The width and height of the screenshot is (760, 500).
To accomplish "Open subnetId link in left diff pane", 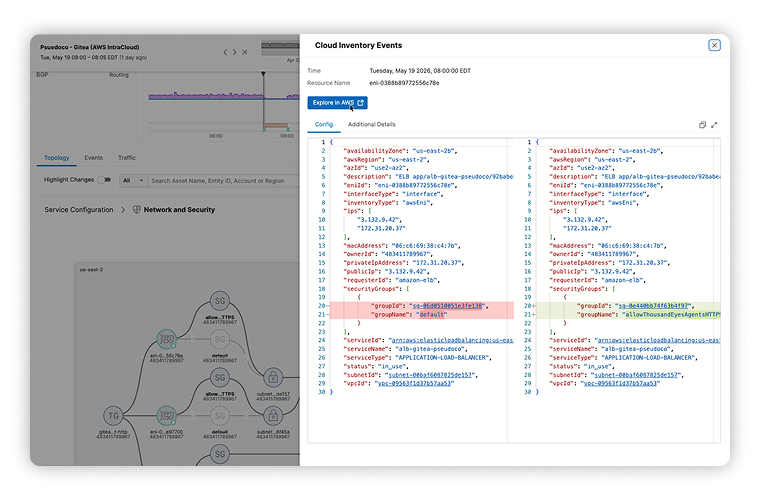I will (429, 375).
